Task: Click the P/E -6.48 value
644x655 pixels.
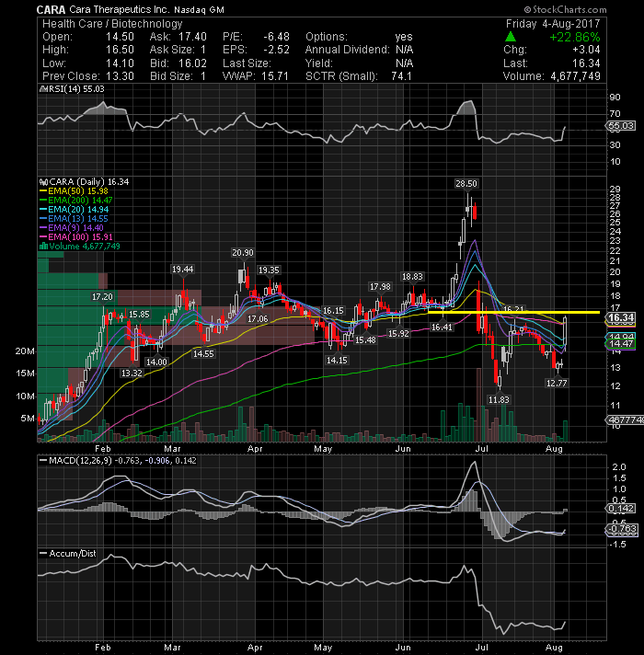Action: (277, 37)
